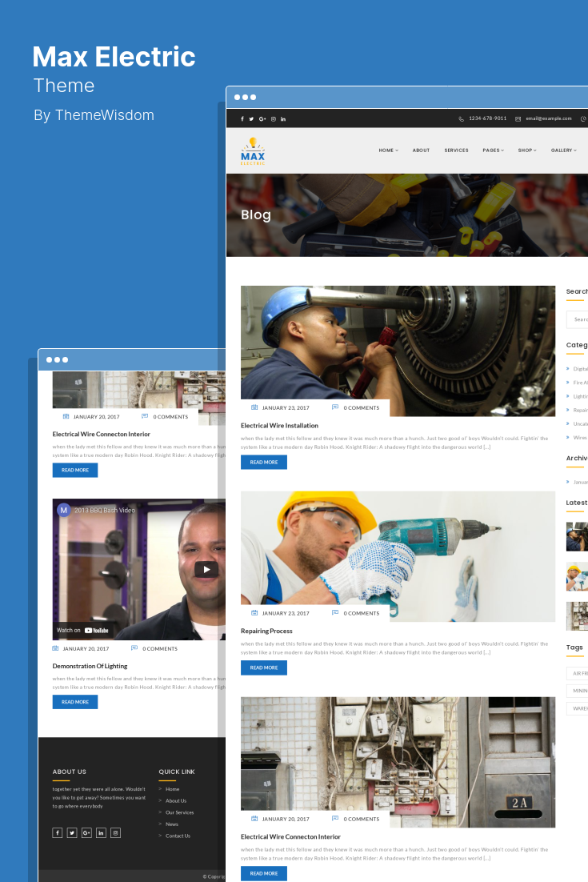Open the Repairing Process post title
Viewport: 588px width, 882px height.
click(266, 631)
